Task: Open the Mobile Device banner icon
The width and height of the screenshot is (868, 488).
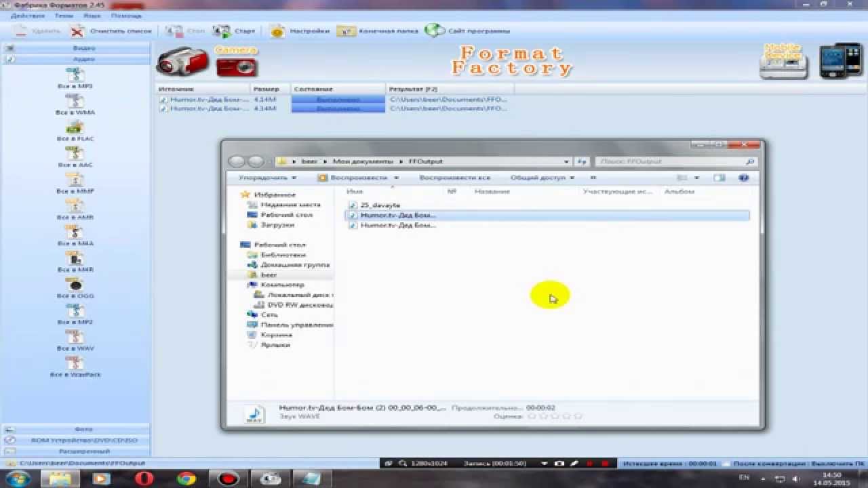Action: 785,62
